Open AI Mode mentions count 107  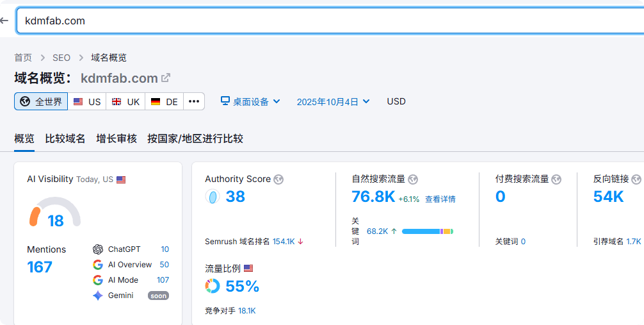[163, 280]
